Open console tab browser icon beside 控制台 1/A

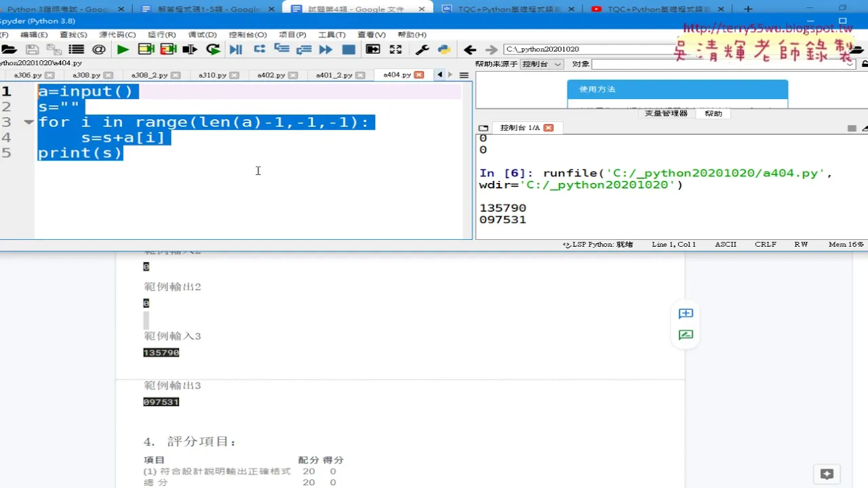coord(484,128)
